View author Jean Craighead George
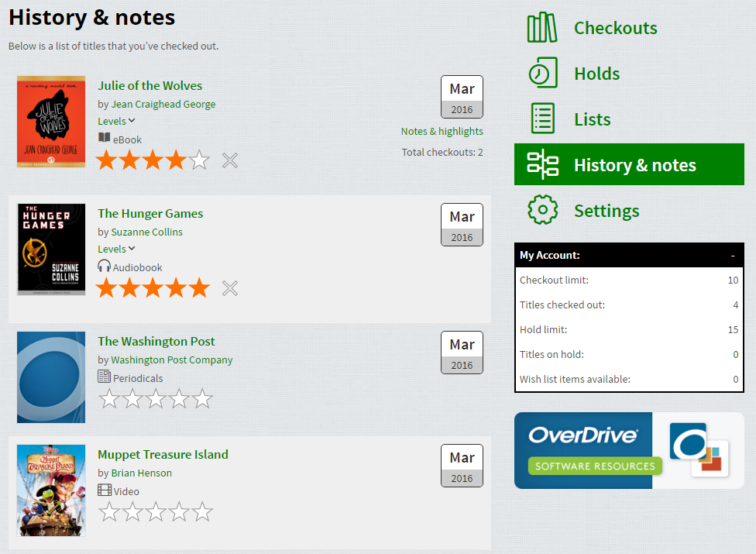 pyautogui.click(x=163, y=104)
